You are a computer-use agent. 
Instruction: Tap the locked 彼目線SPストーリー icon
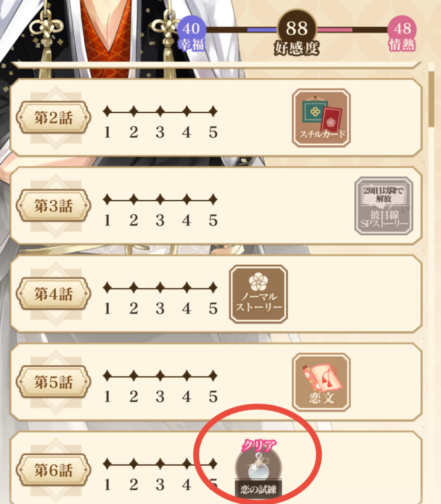[x=384, y=206]
